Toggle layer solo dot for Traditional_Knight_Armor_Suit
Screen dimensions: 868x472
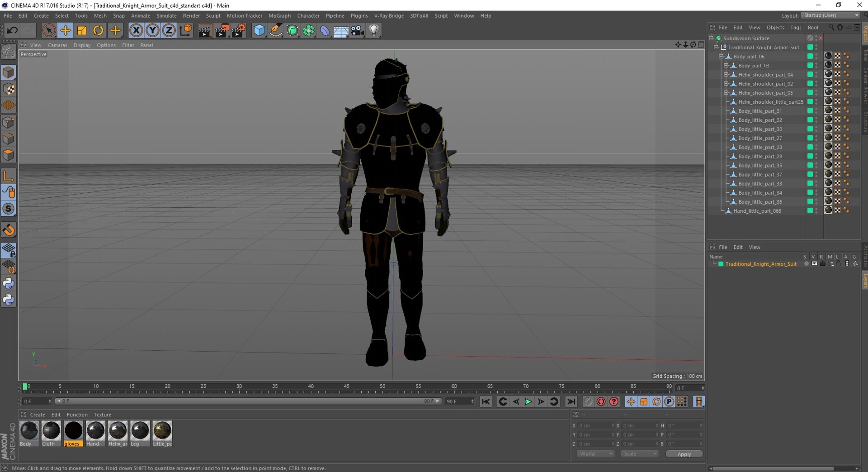[806, 264]
